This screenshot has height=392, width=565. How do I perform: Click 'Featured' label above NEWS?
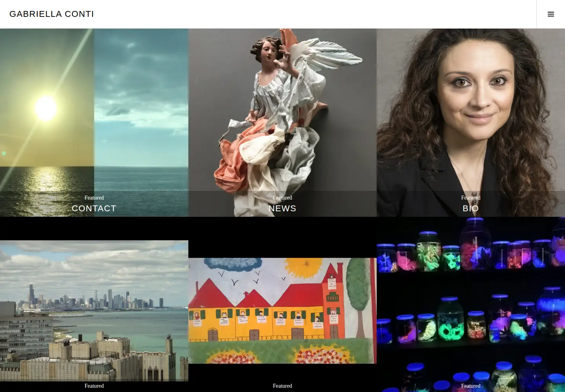pyautogui.click(x=282, y=198)
